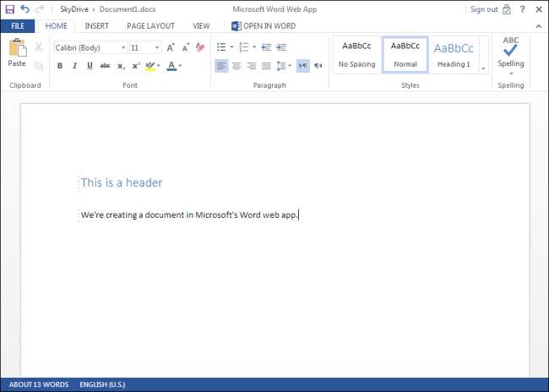This screenshot has width=549, height=392.
Task: Insert a bulleted list
Action: pos(221,47)
